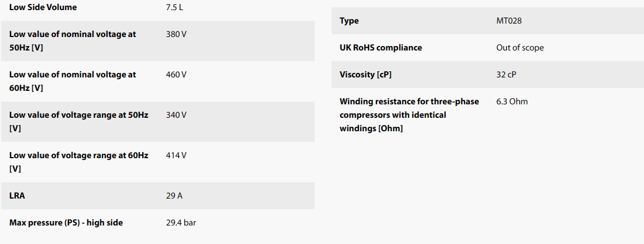
Task: Click the UK RoHS compliance label
Action: (381, 48)
